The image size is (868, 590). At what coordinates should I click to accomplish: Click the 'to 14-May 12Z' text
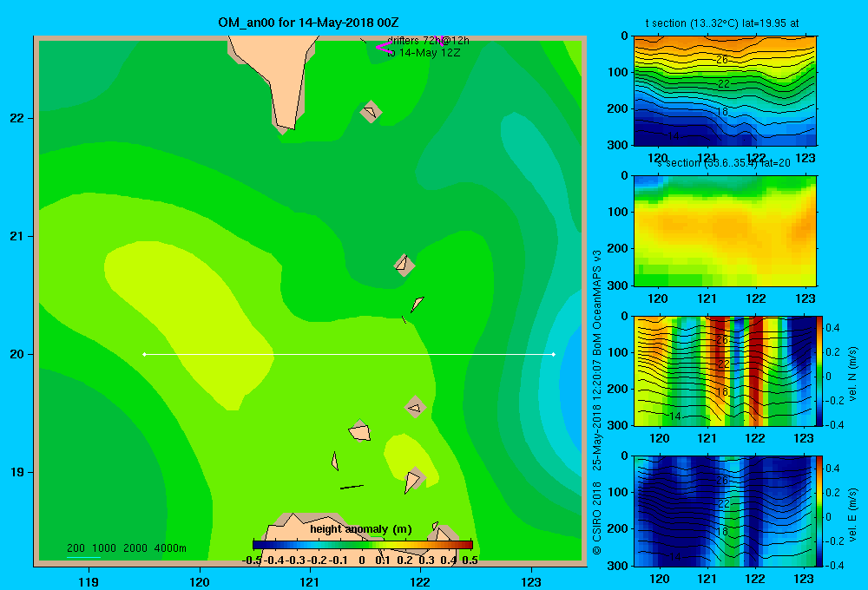[424, 53]
